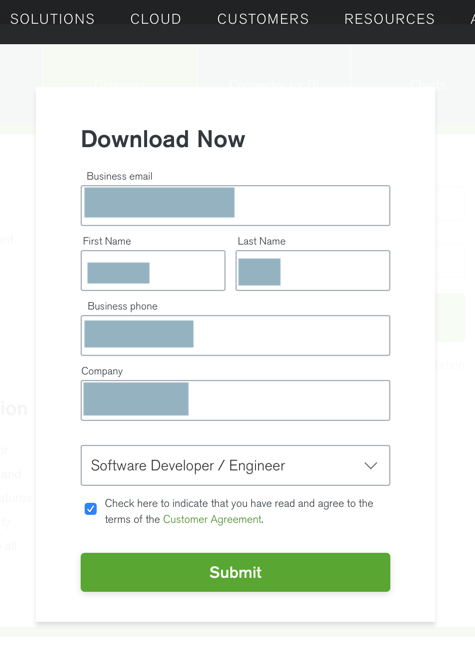Click the Company field label

pos(102,371)
